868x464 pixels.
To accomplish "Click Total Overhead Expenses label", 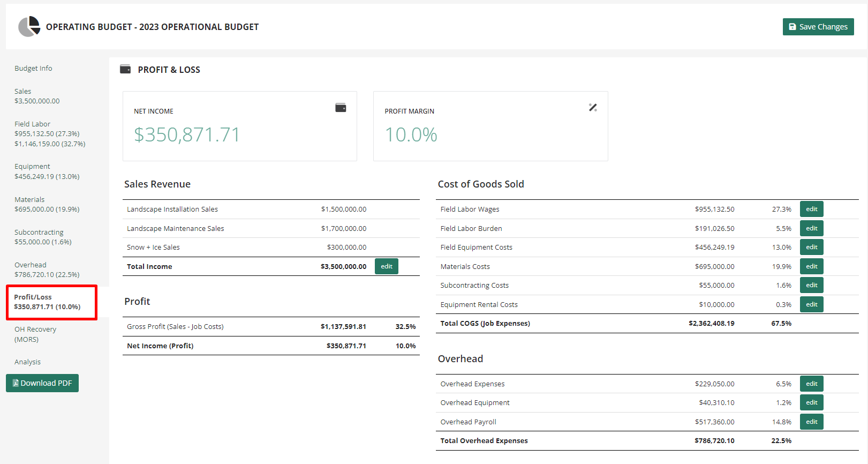I will pos(484,440).
